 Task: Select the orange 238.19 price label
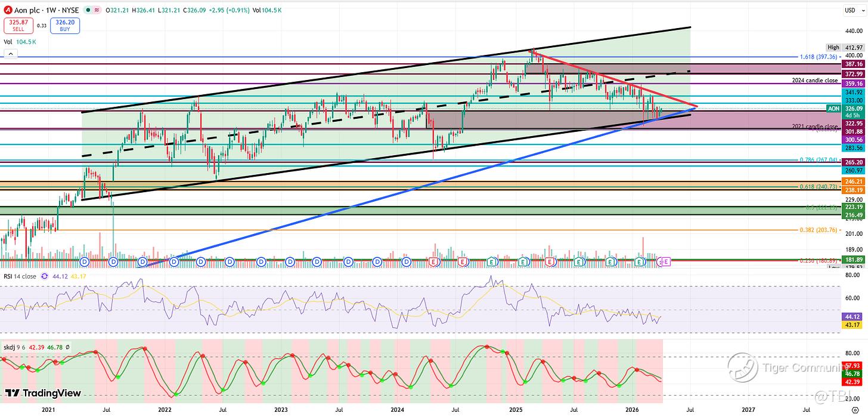tap(852, 190)
